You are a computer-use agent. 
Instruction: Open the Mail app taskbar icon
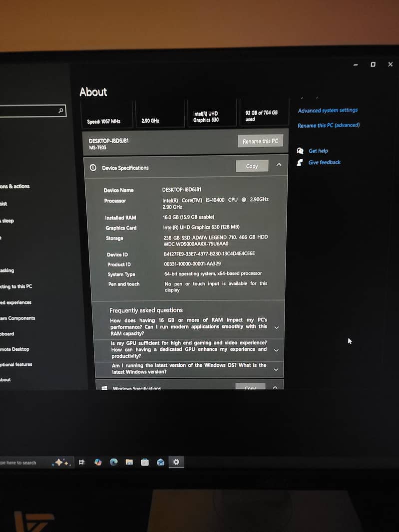coord(161,462)
